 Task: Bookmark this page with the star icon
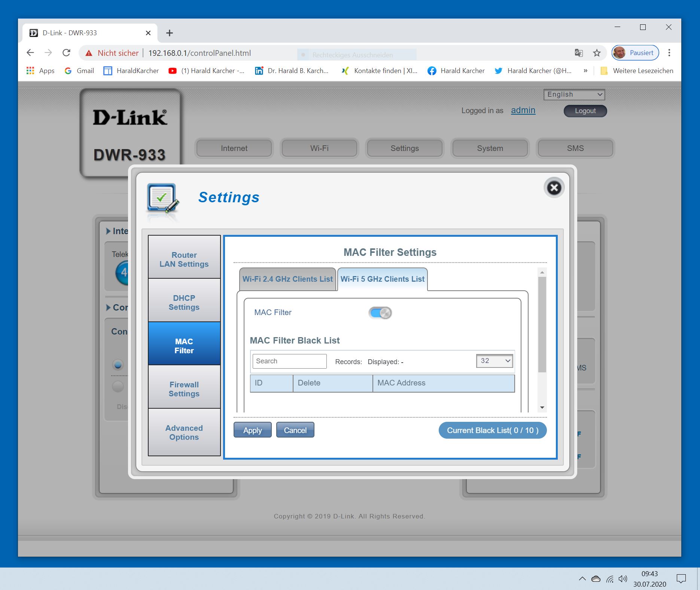597,53
